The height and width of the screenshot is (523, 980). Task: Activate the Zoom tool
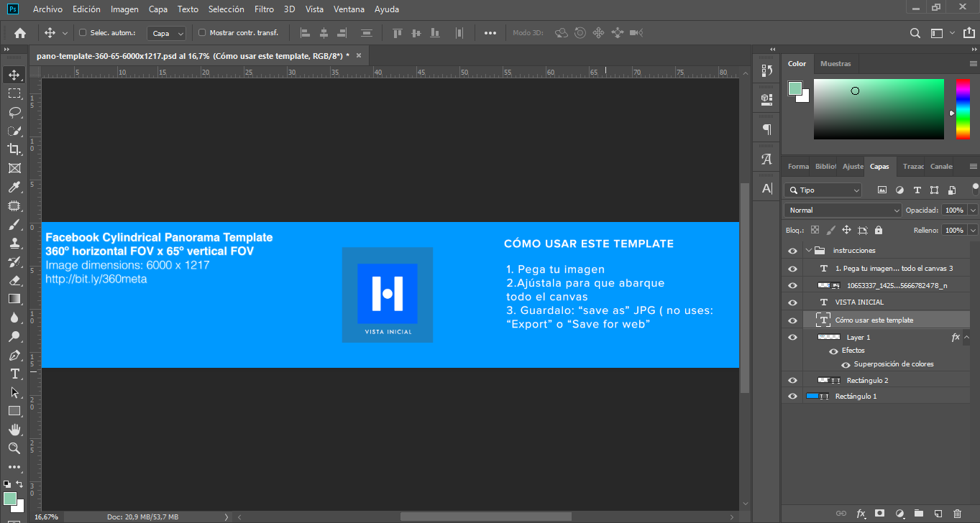pos(14,448)
